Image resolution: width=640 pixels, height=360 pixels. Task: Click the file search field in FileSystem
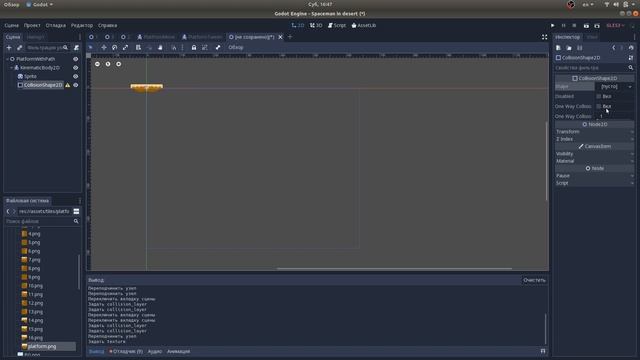(x=42, y=221)
